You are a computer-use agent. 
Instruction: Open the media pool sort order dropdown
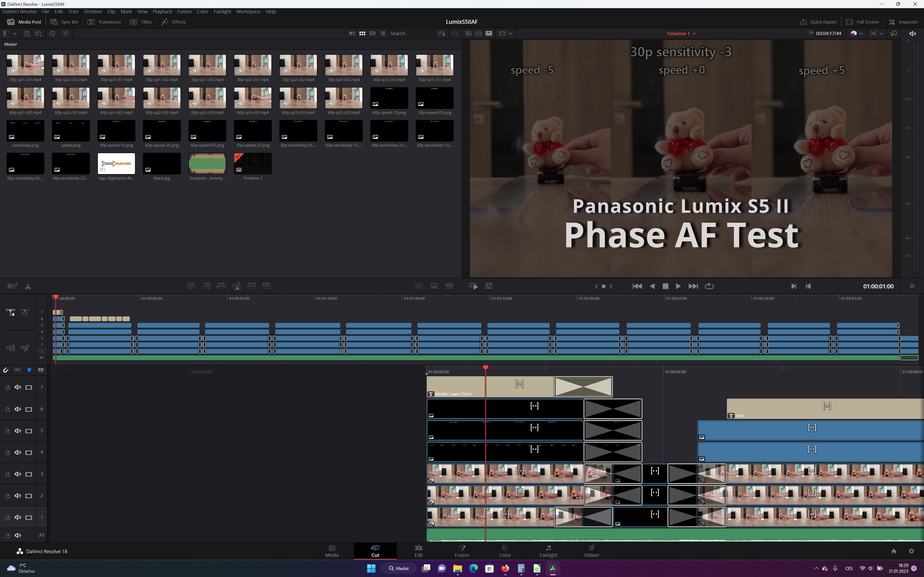[442, 34]
